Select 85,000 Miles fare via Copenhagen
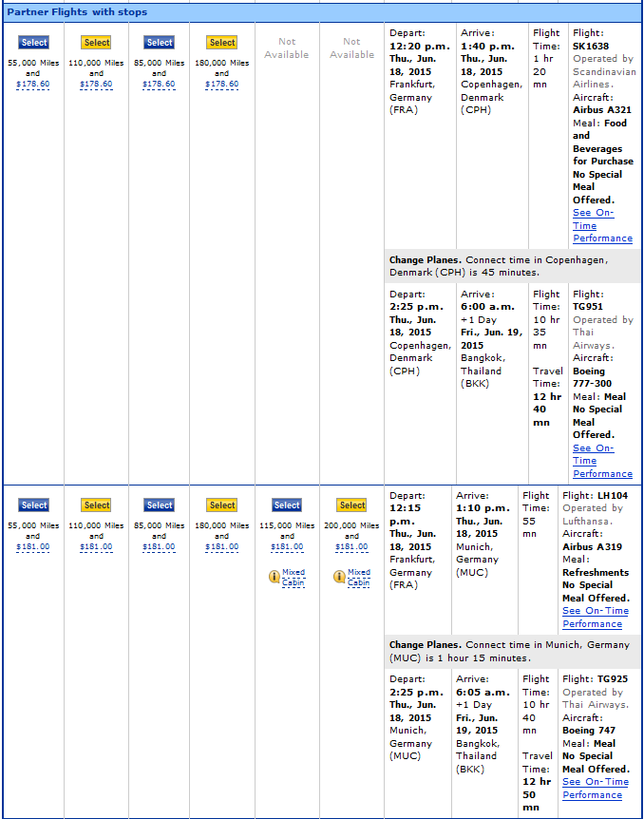Screen dimensions: 644x819 [160, 43]
